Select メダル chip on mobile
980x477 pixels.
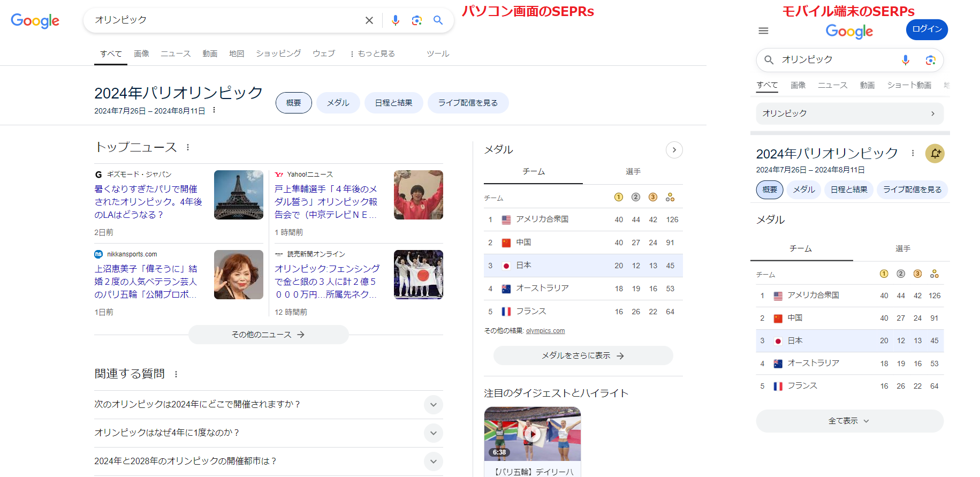tap(804, 190)
